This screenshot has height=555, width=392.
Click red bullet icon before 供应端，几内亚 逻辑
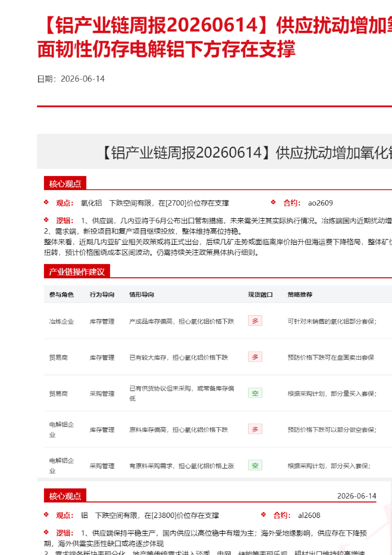tap(46, 220)
